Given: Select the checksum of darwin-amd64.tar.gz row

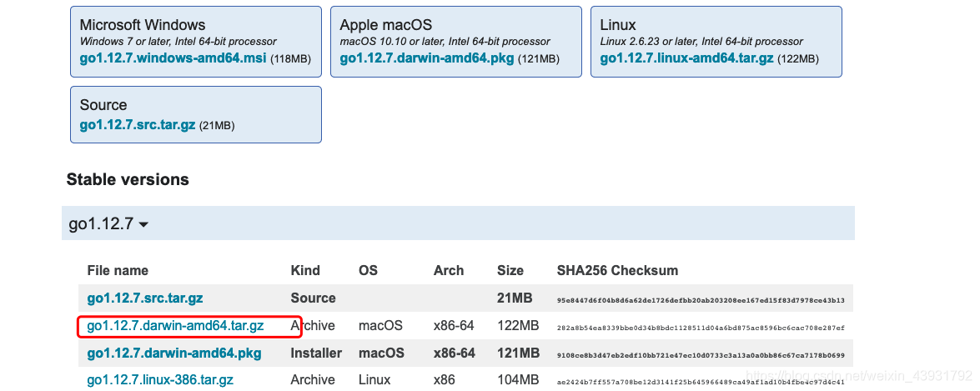Looking at the screenshot, I should (701, 328).
